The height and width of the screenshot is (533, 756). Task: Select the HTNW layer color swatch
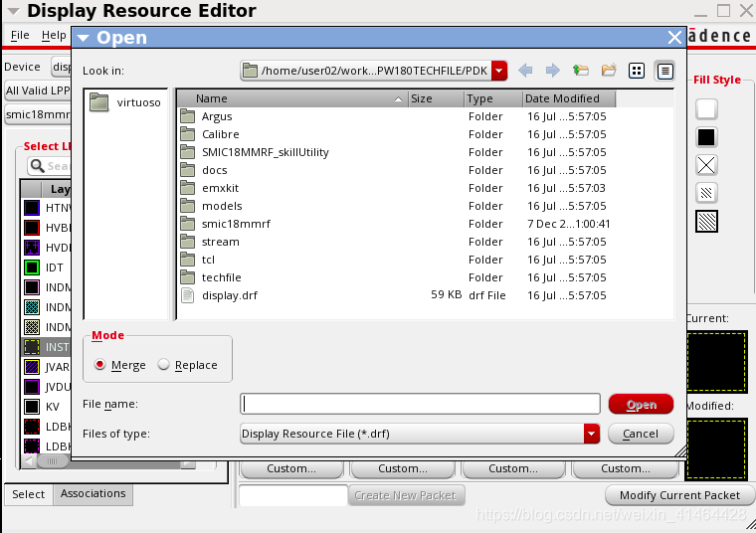32,208
